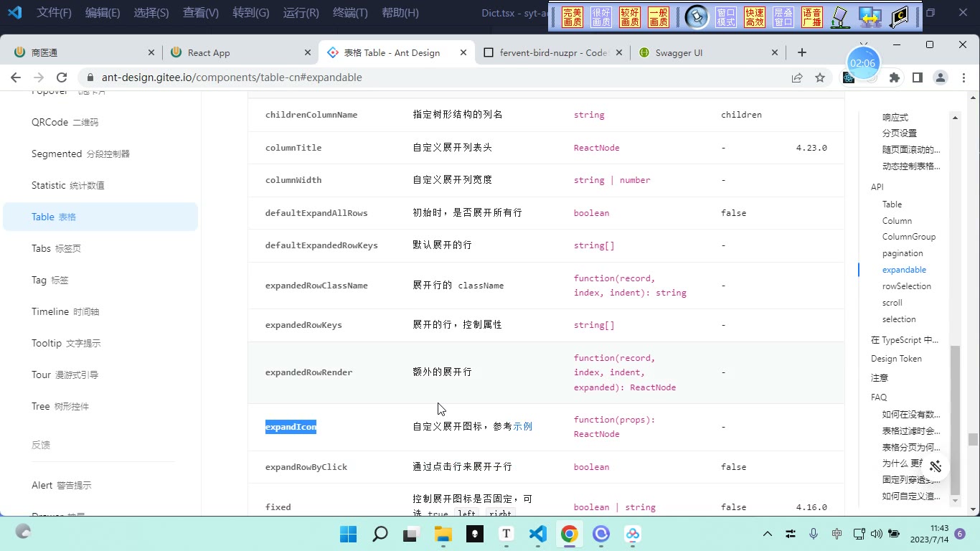Share this page icon in address bar
This screenshot has width=980, height=551.
click(797, 77)
